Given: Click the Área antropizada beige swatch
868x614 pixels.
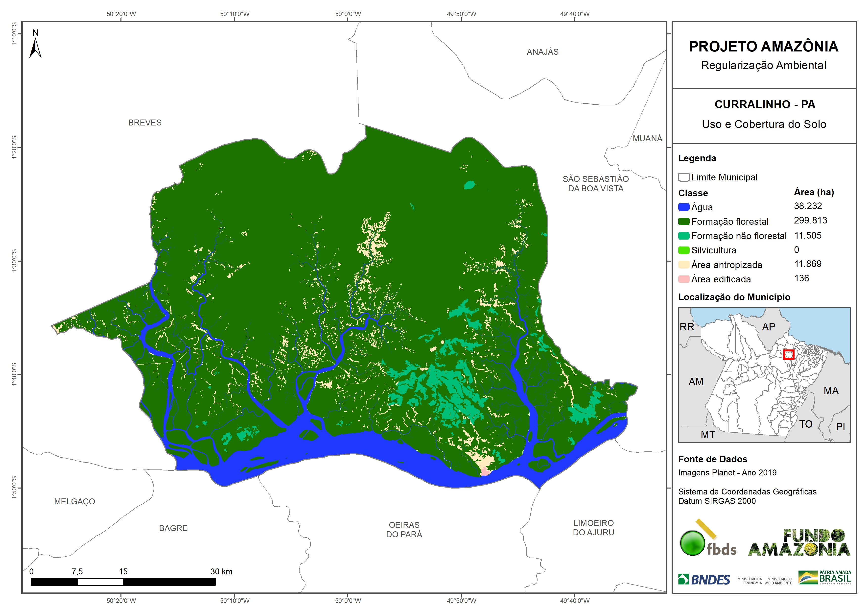Looking at the screenshot, I should click(683, 265).
